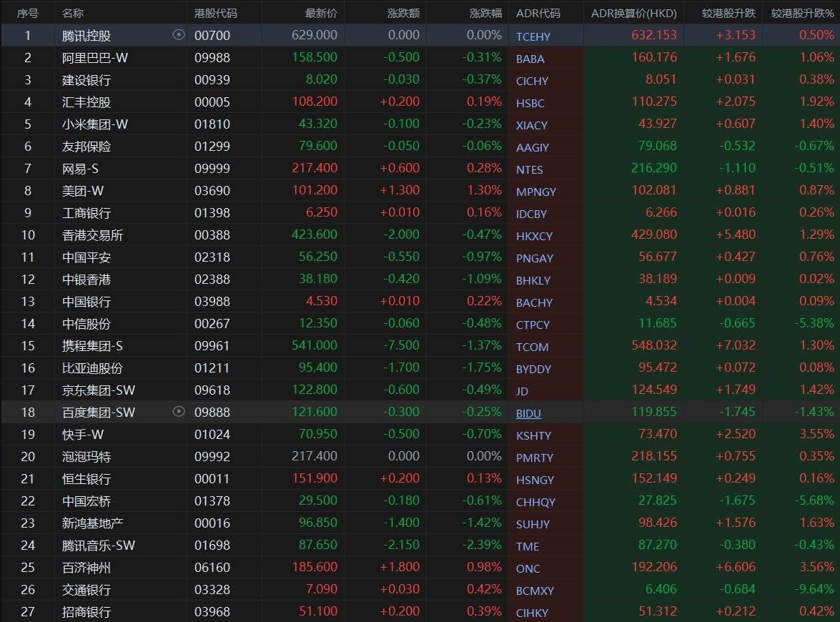Sort by the 涨跌额 column header

click(403, 13)
